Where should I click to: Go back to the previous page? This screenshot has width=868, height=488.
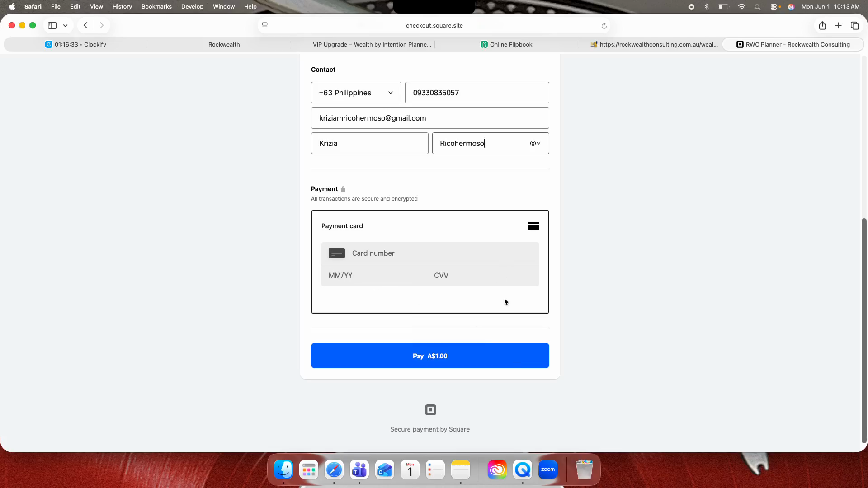click(85, 25)
